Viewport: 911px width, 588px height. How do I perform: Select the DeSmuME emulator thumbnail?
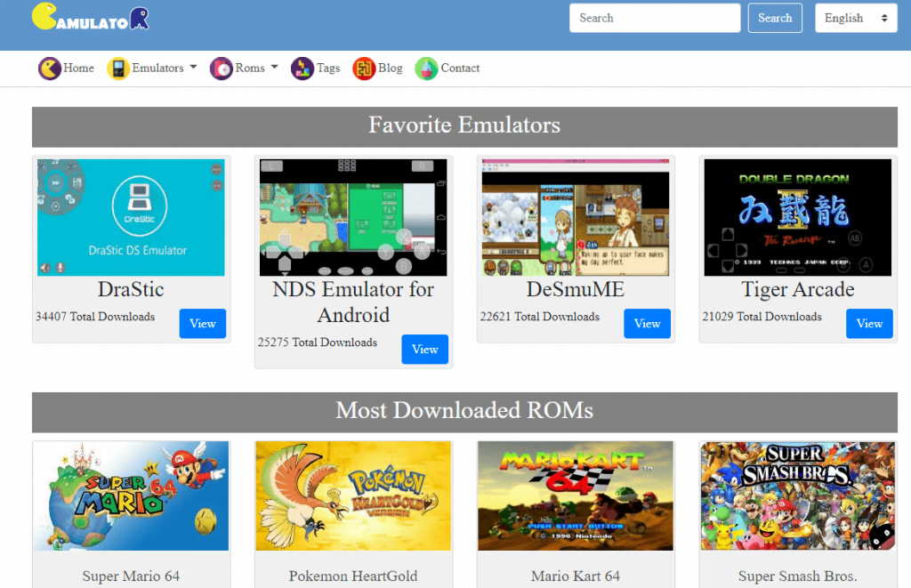click(575, 216)
